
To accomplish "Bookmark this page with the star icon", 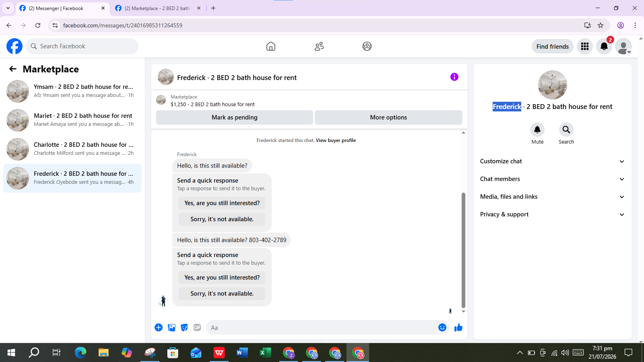I will (601, 25).
